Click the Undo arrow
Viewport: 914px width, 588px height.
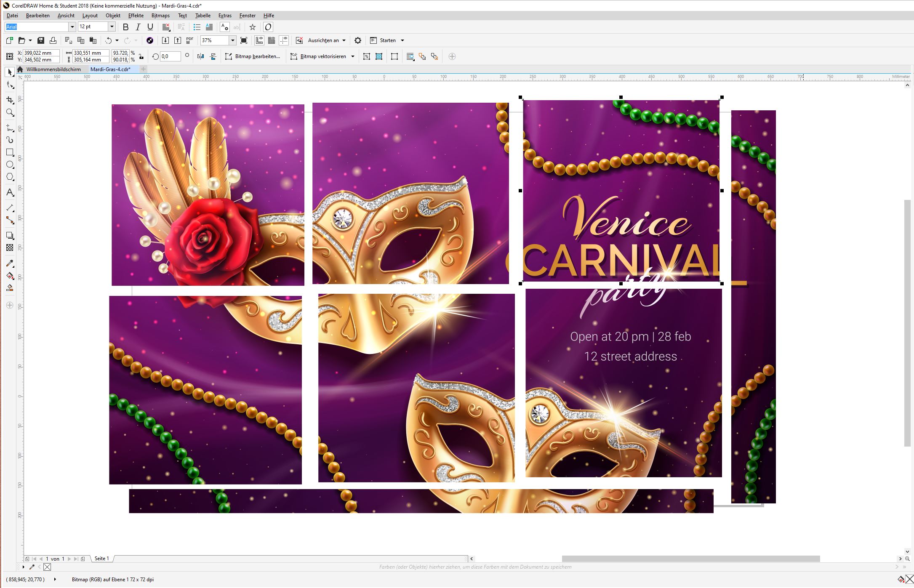click(x=109, y=40)
